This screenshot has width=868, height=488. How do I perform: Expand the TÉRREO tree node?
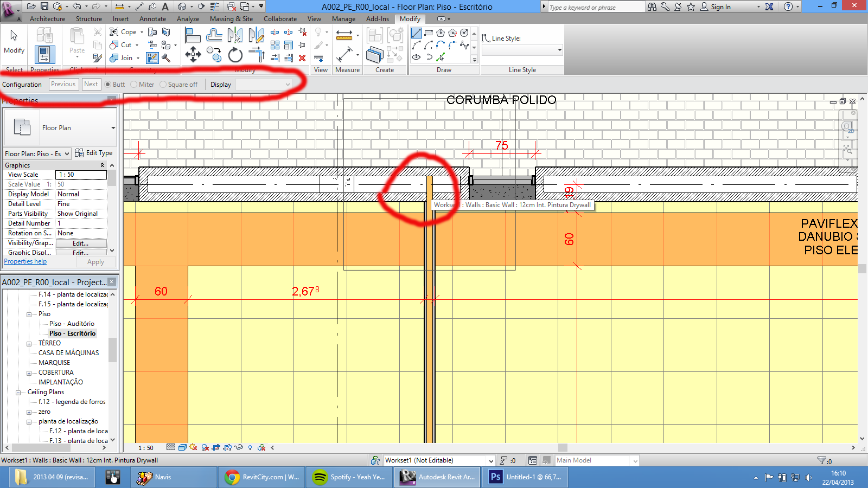pos(29,344)
